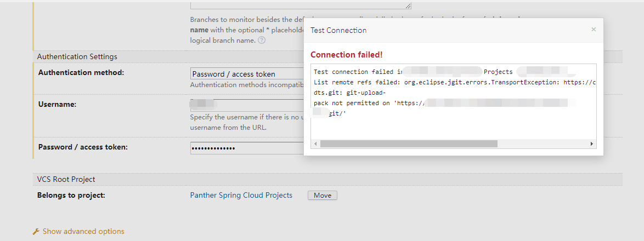Click the branch specification textarea
Viewport: 644px width, 241px height.
301,5
